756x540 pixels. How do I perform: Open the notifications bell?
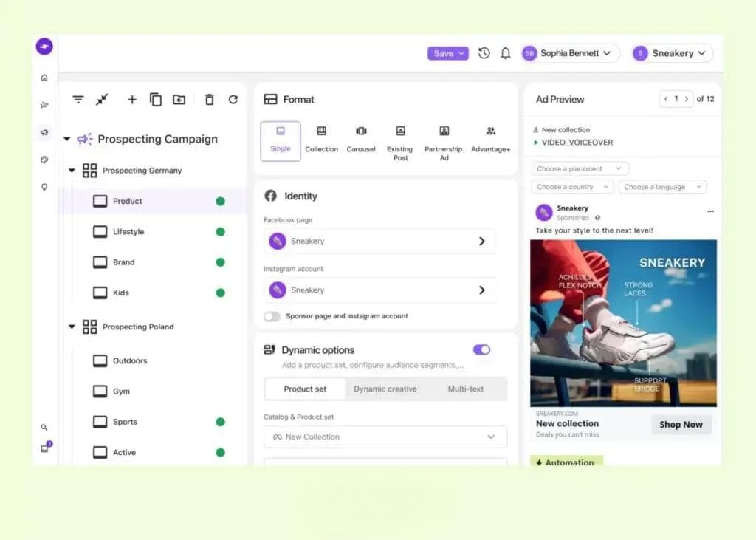505,53
